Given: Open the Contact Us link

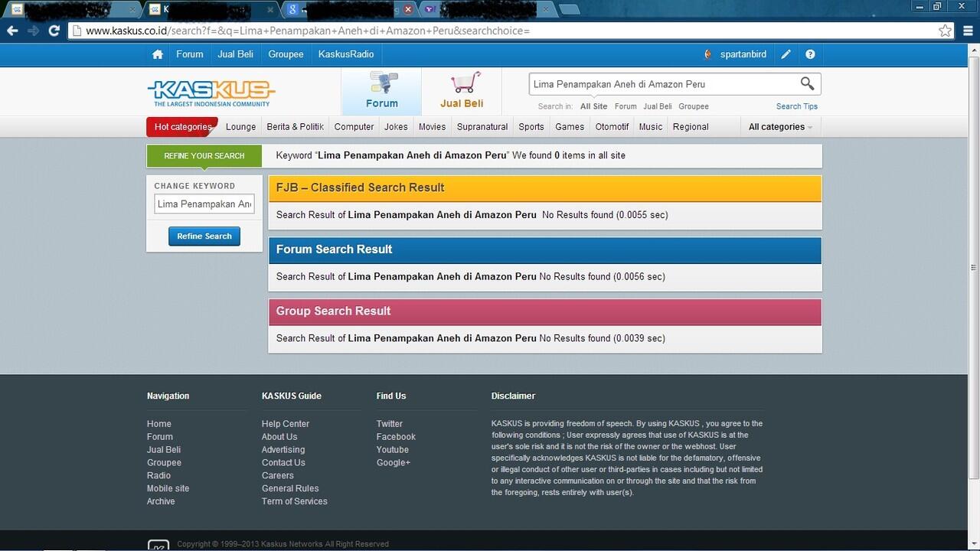Looking at the screenshot, I should 283,463.
